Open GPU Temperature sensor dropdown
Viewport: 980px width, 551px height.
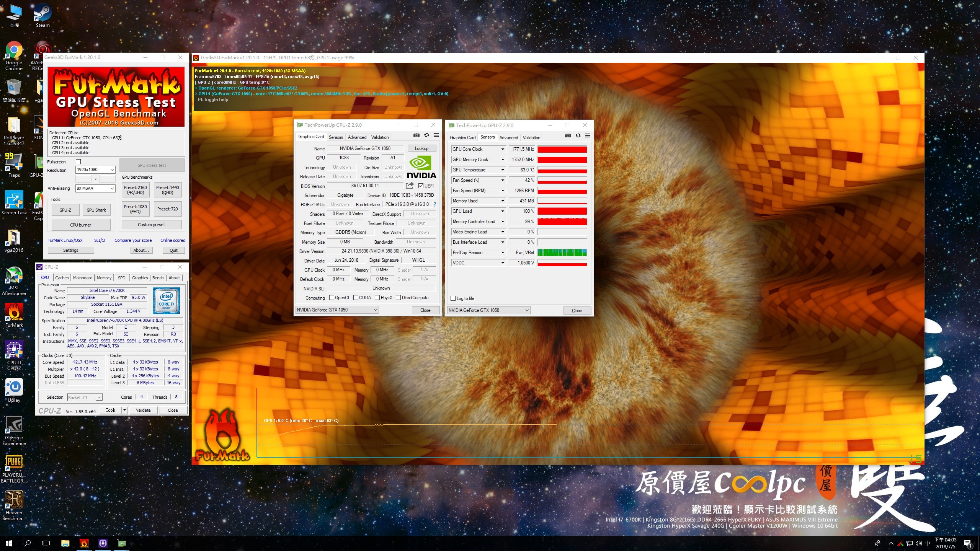point(503,170)
